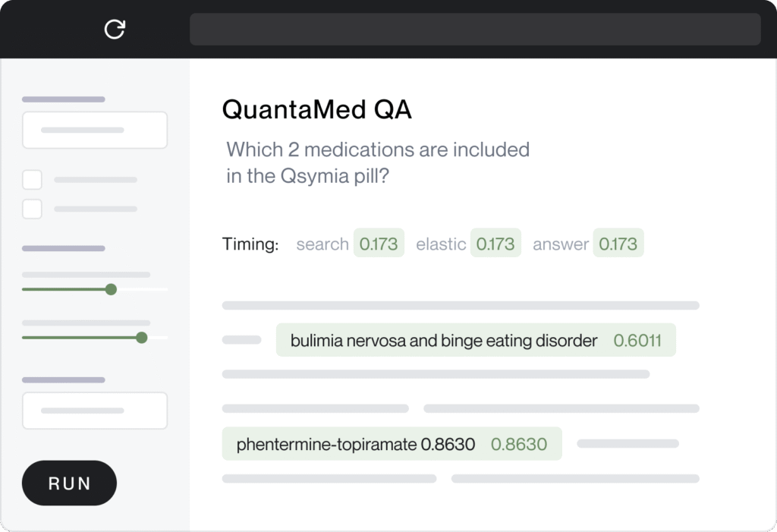Click the green 0.8630 confidence score
The height and width of the screenshot is (532, 777).
tap(519, 444)
